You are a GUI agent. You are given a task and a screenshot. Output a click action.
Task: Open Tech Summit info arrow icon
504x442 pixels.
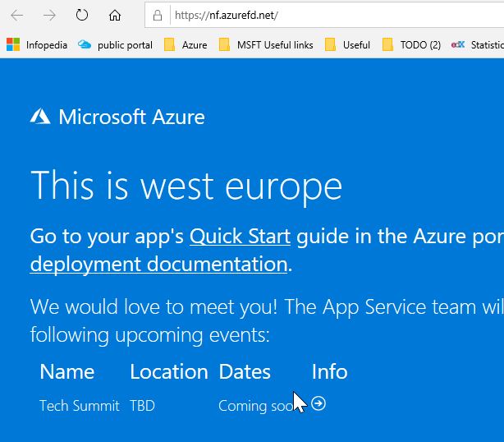(x=318, y=403)
